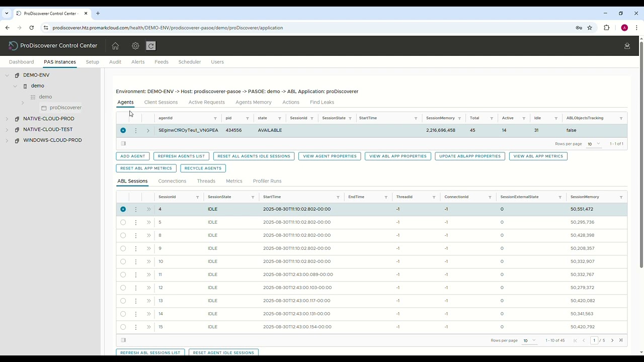Viewport: 644px width, 362px height.
Task: Go to ProDiscoverer home icon
Action: click(115, 46)
